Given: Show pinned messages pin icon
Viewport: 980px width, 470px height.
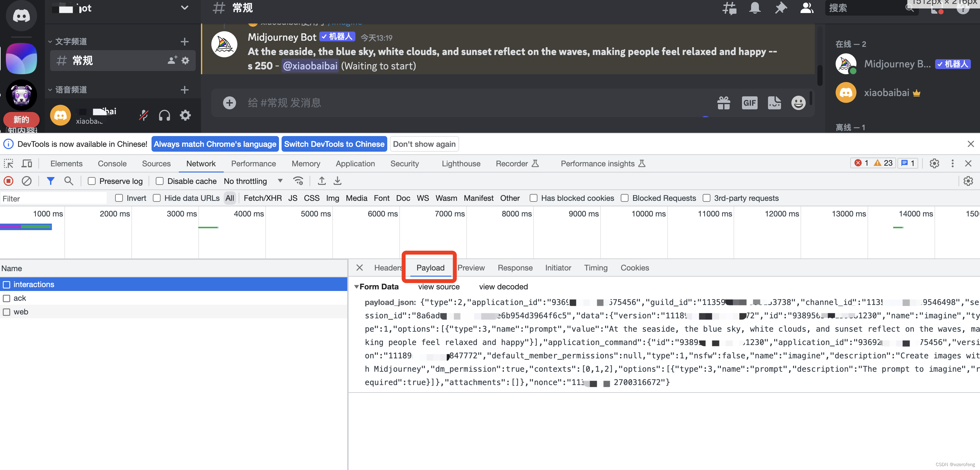Looking at the screenshot, I should click(x=781, y=8).
